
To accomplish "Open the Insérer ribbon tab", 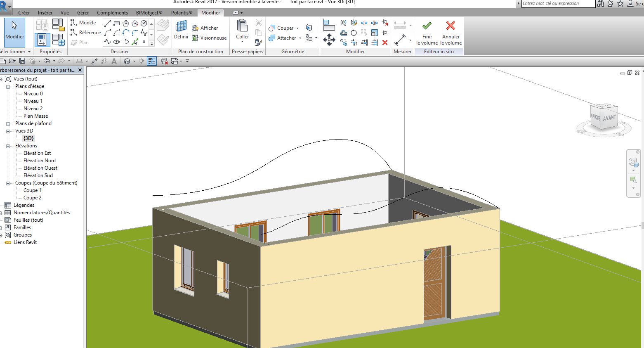I will coord(45,13).
